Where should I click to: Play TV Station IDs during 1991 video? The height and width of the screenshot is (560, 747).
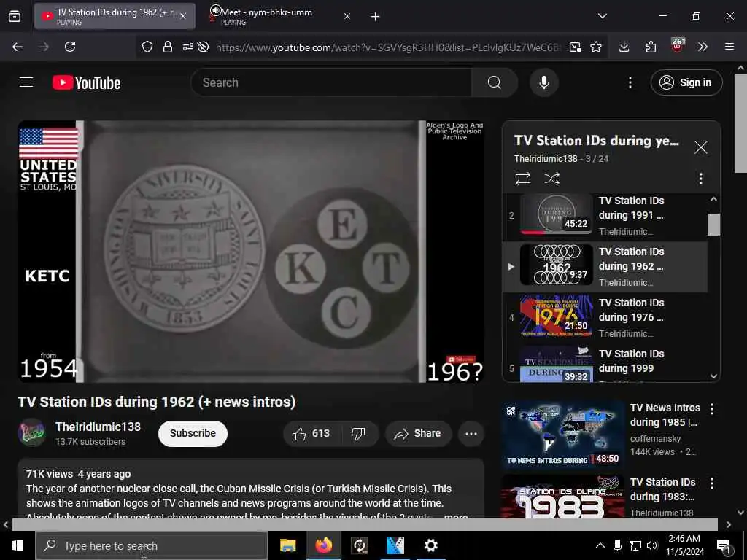[605, 215]
